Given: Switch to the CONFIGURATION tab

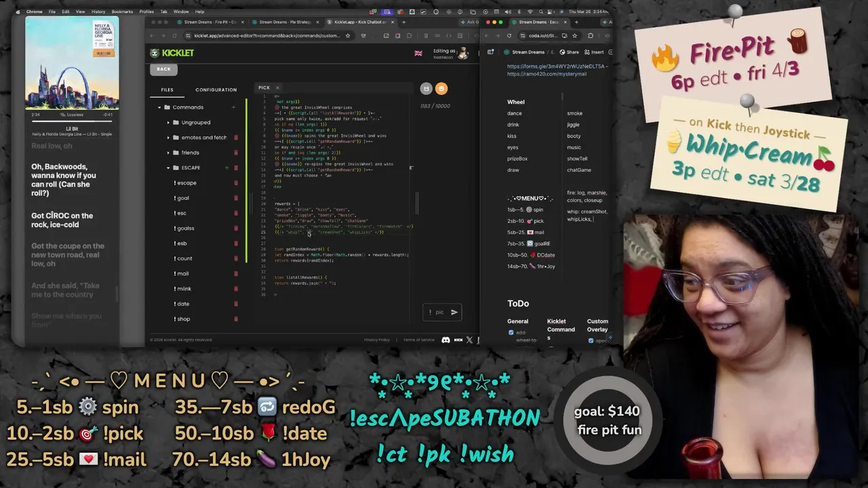Looking at the screenshot, I should tap(216, 89).
